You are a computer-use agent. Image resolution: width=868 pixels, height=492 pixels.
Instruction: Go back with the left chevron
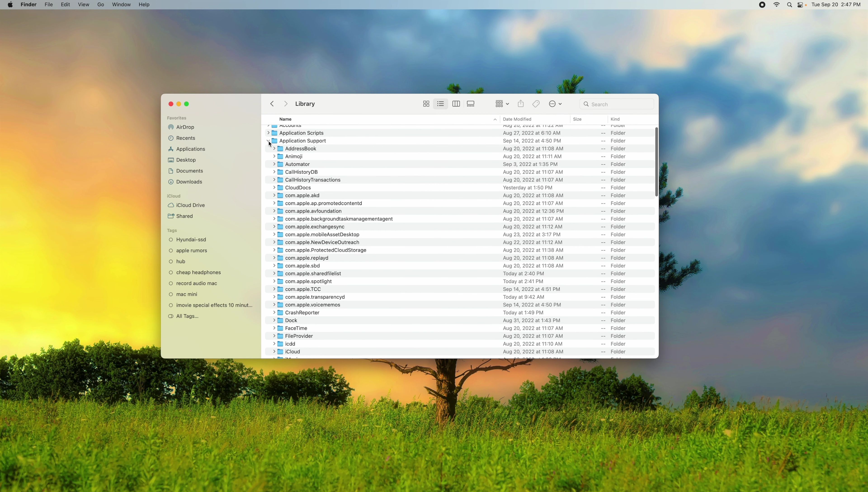pyautogui.click(x=272, y=104)
